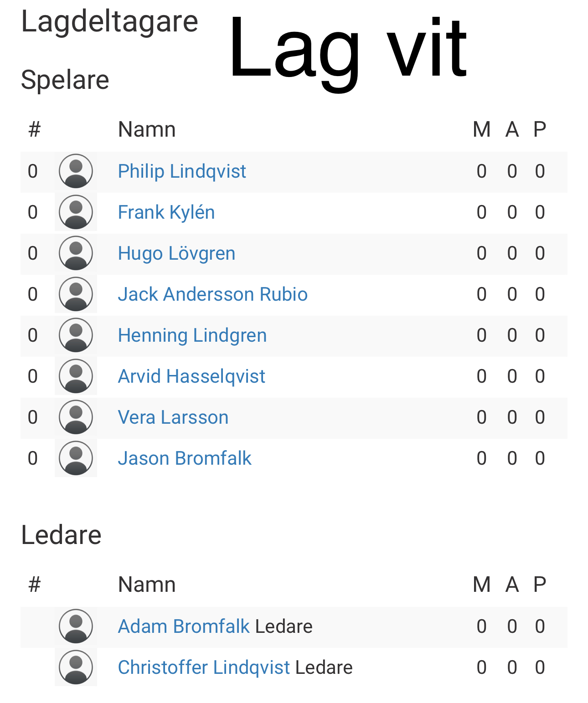Click the Namn header in Spelare table
This screenshot has height=703, width=588.
coord(147,129)
